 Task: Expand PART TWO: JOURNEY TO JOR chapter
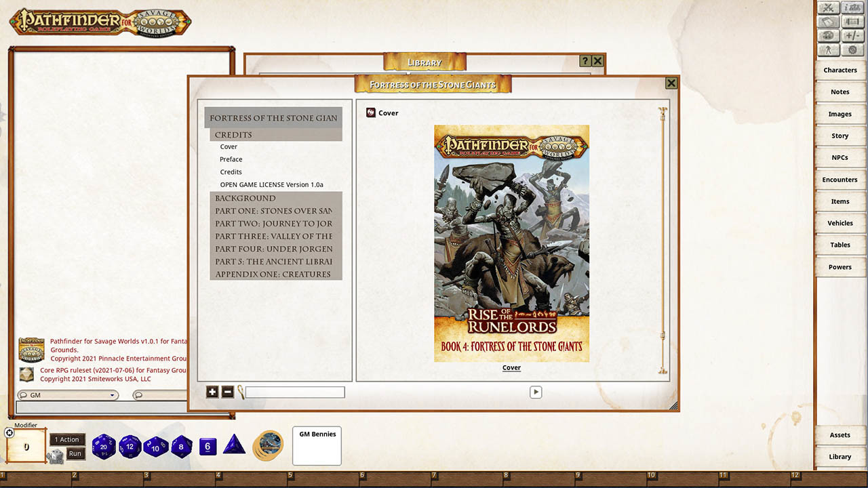[x=276, y=223]
